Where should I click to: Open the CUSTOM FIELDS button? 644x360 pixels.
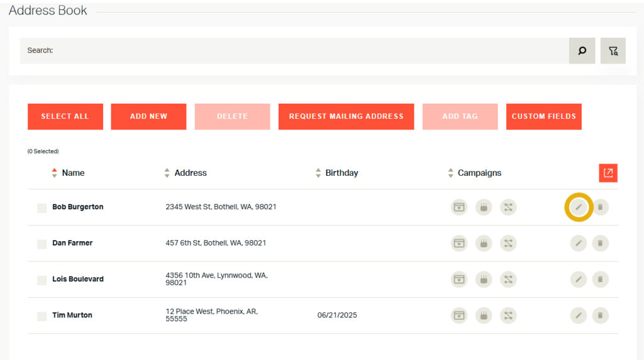coord(543,117)
